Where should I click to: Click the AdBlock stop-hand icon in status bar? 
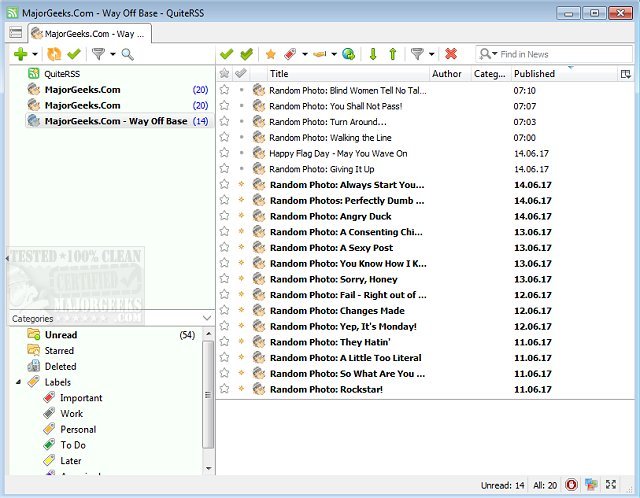click(570, 485)
